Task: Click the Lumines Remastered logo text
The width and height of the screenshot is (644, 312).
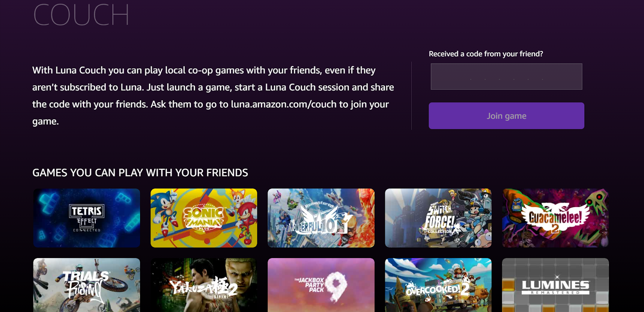Action: click(x=555, y=287)
